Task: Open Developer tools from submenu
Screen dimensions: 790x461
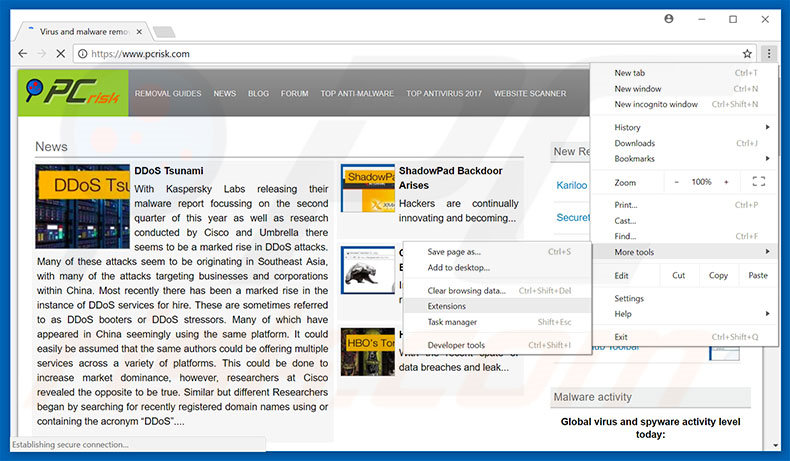Action: tap(497, 345)
